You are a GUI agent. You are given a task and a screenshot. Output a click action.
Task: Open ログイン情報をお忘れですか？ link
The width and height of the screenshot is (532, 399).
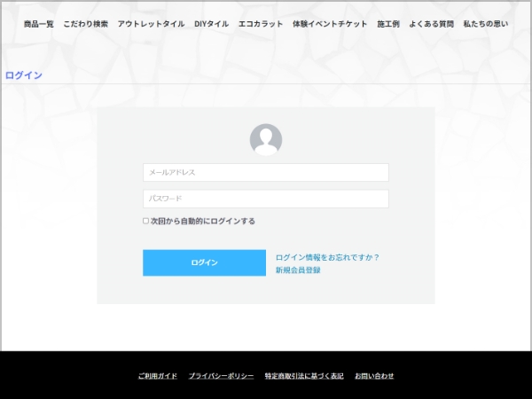pos(327,257)
